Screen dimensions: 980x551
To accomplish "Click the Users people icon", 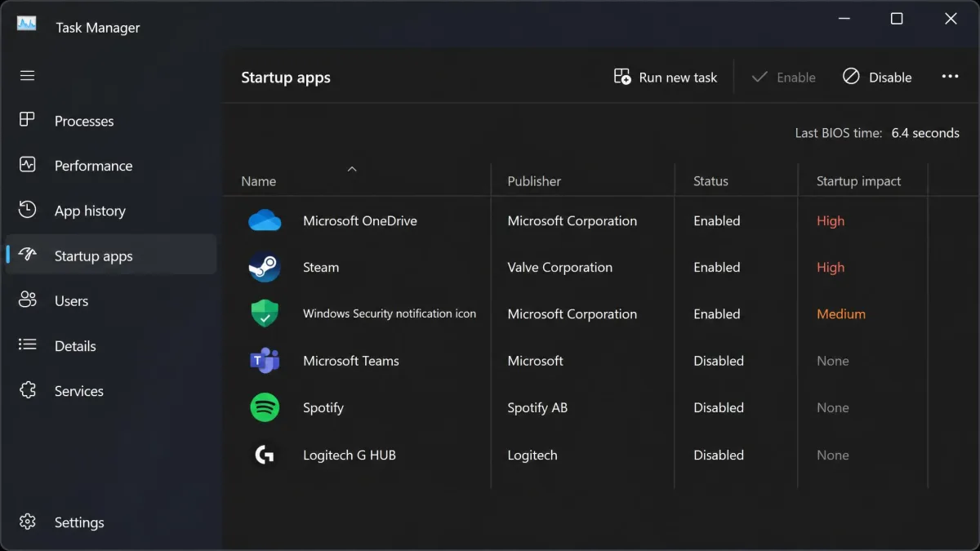I will 27,300.
